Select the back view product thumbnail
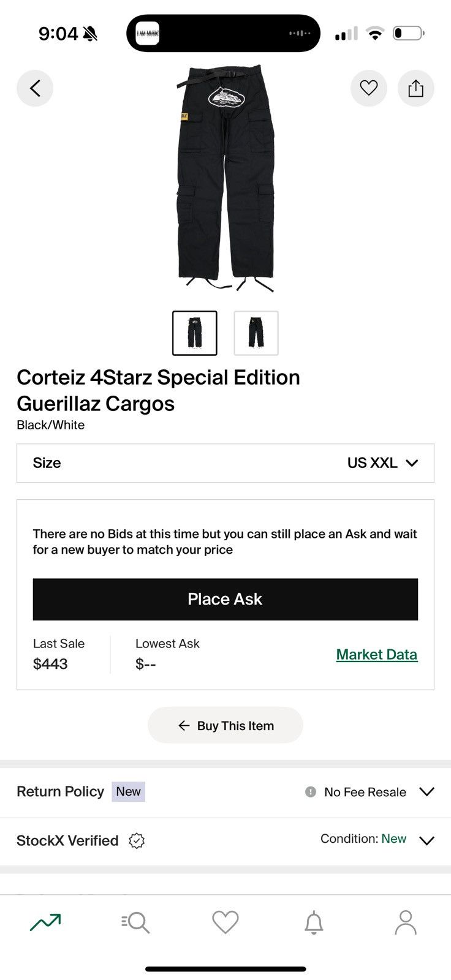The width and height of the screenshot is (451, 980). (x=256, y=333)
